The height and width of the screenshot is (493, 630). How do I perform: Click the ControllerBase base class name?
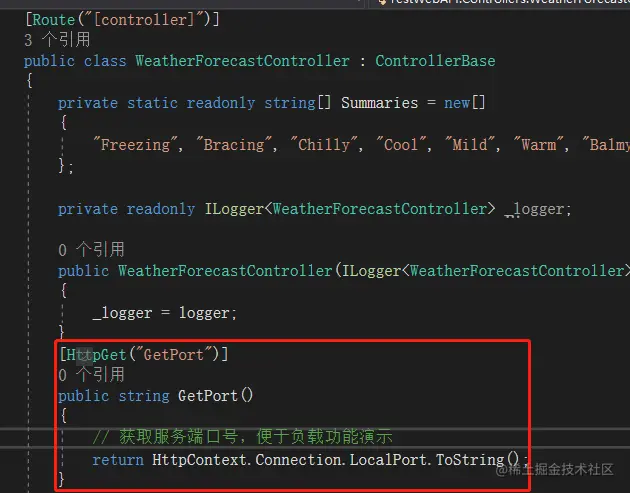pos(435,61)
